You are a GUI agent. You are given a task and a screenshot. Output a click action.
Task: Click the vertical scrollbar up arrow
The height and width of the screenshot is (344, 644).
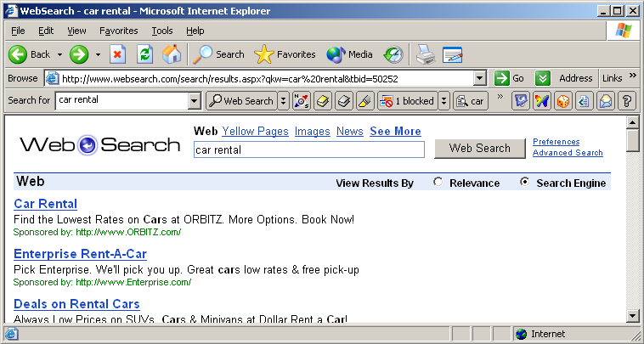(x=632, y=122)
